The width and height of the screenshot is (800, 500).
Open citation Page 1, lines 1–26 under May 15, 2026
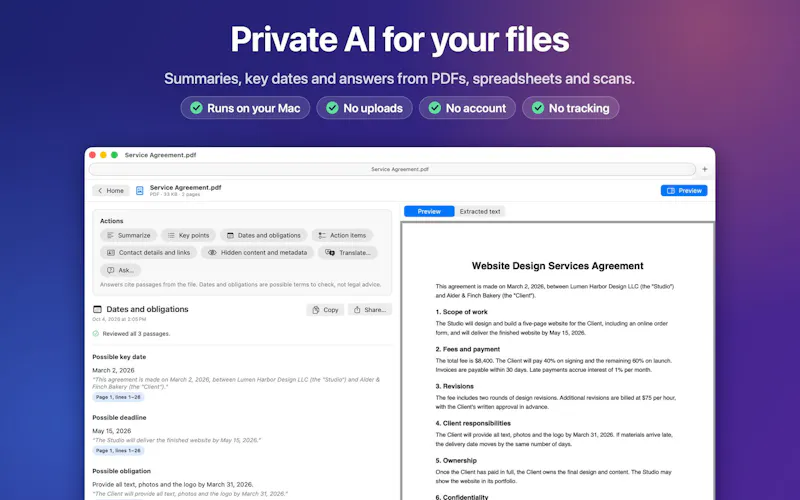[118, 451]
